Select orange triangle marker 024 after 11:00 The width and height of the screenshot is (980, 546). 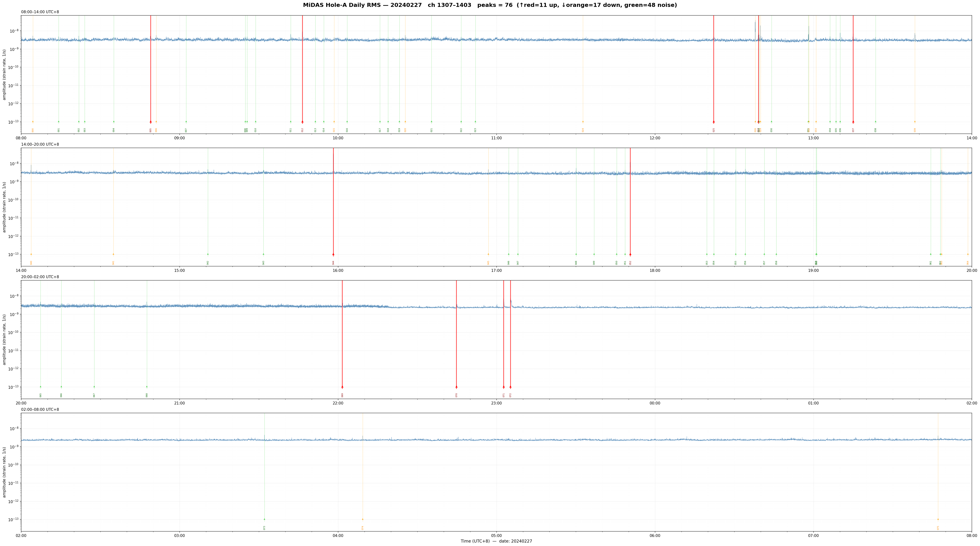583,122
